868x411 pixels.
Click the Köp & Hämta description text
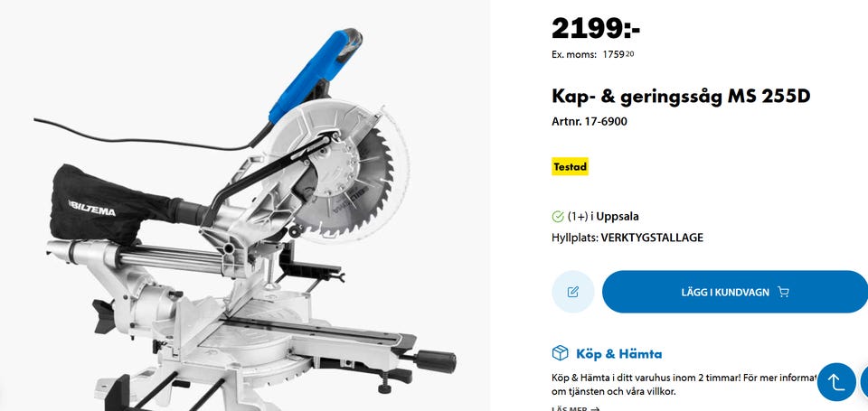[684, 385]
